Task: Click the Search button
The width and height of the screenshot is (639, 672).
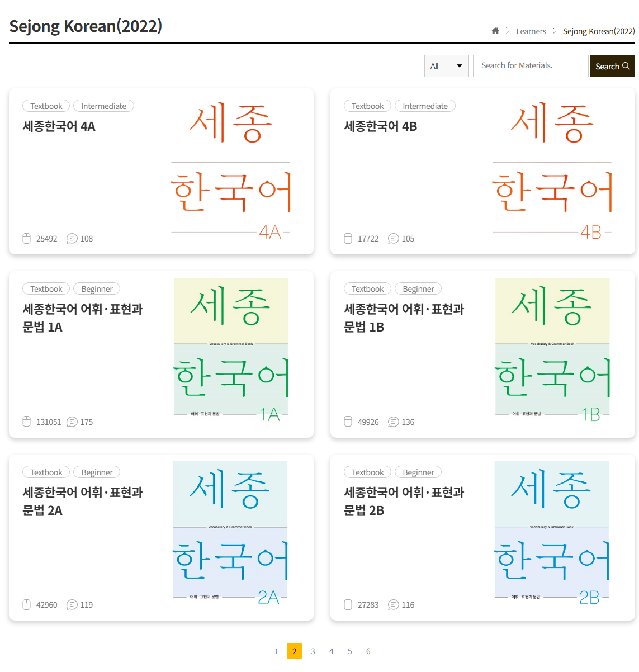Action: [612, 66]
